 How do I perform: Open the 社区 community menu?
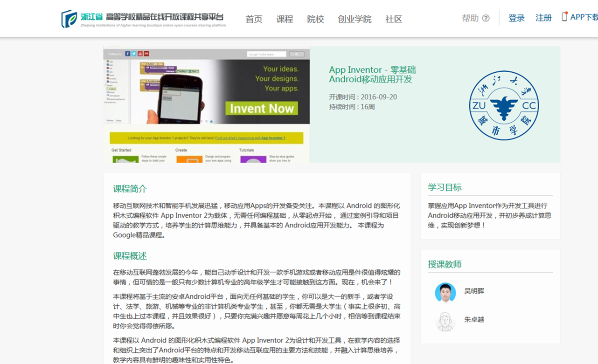[394, 19]
